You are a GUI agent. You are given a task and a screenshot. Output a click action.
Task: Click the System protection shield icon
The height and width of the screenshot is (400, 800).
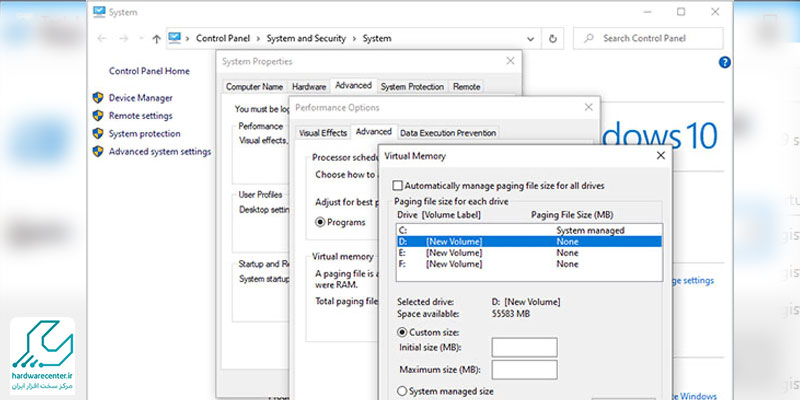[98, 134]
